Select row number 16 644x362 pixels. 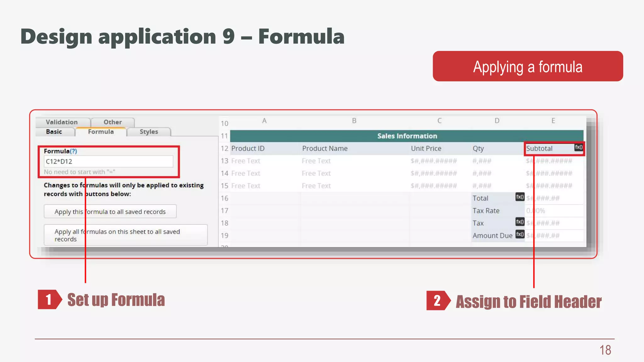pos(225,198)
